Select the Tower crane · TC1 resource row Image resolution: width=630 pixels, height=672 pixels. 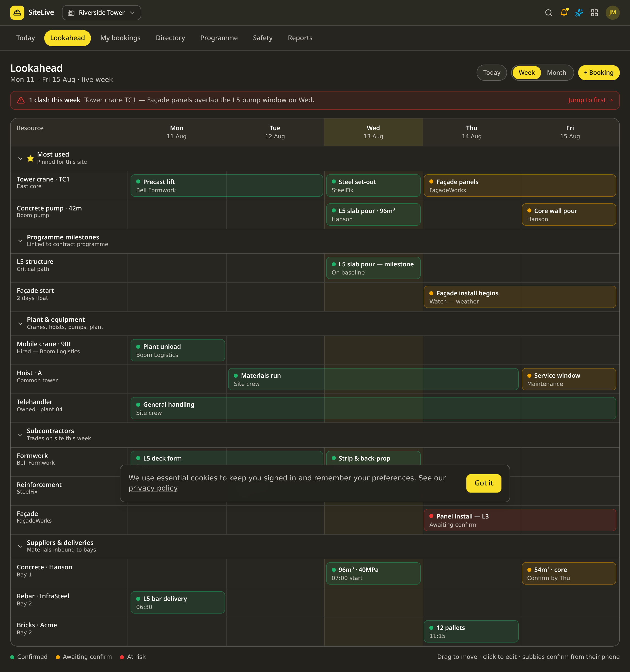pyautogui.click(x=69, y=186)
